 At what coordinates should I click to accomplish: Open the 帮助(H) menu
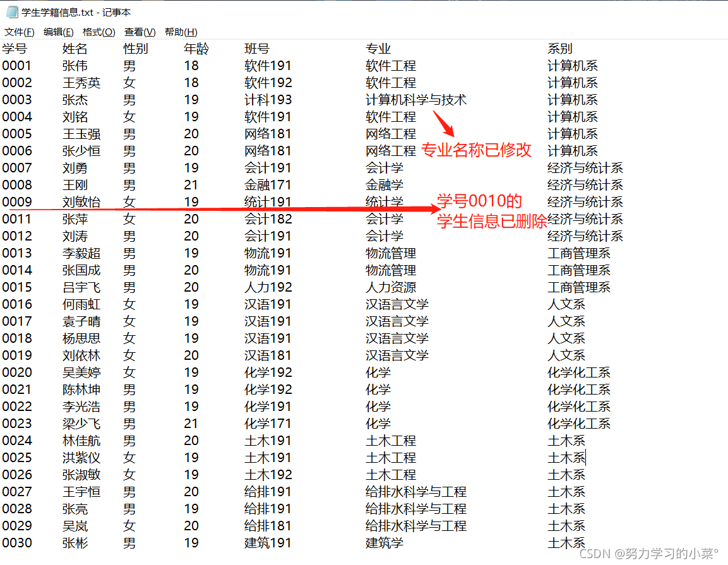click(181, 32)
